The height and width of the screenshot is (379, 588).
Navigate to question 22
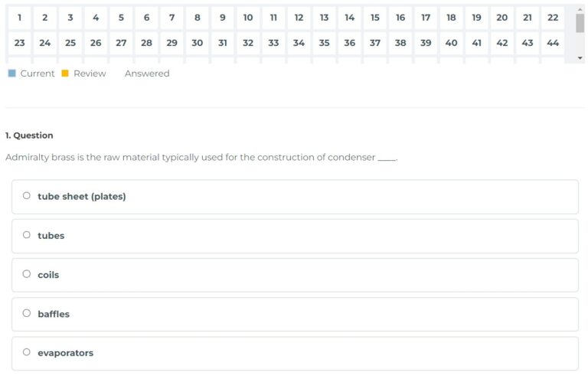tap(553, 18)
